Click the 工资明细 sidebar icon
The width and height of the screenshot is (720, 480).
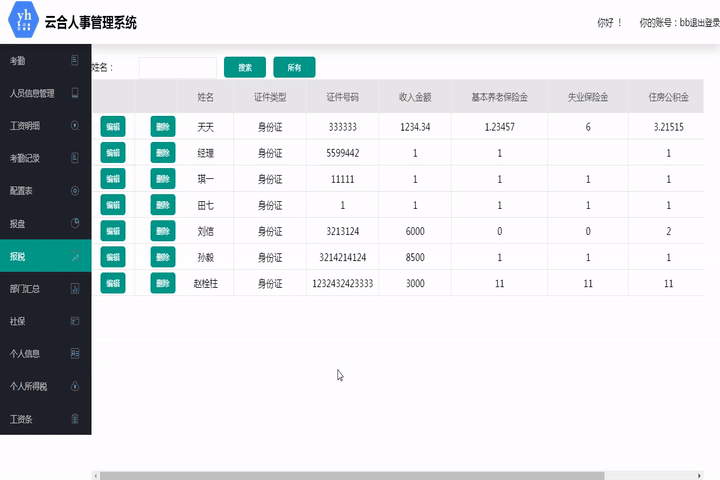(75, 126)
